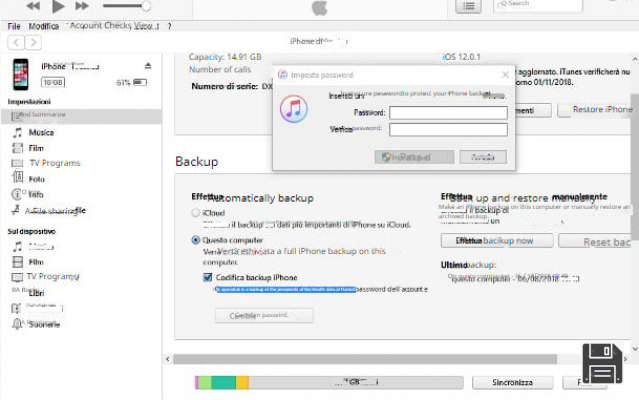The height and width of the screenshot is (400, 639).
Task: Click the yellow storage bar segment
Action: pyautogui.click(x=242, y=382)
